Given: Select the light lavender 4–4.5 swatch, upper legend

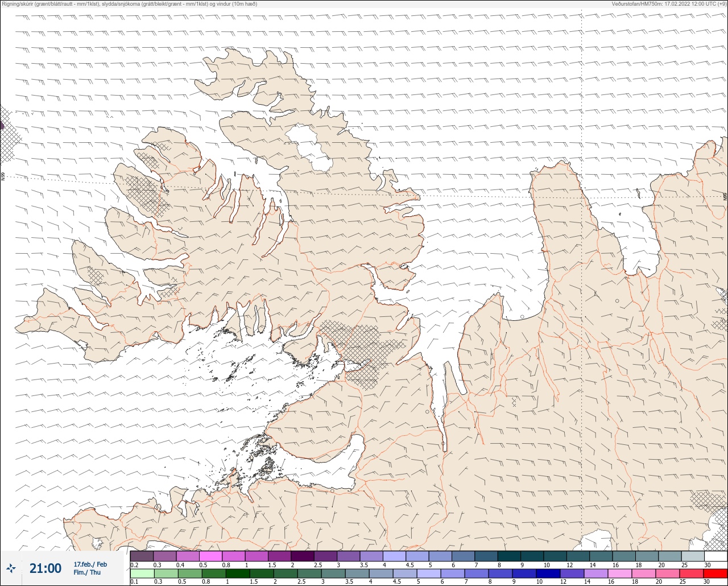Looking at the screenshot, I should tap(394, 556).
